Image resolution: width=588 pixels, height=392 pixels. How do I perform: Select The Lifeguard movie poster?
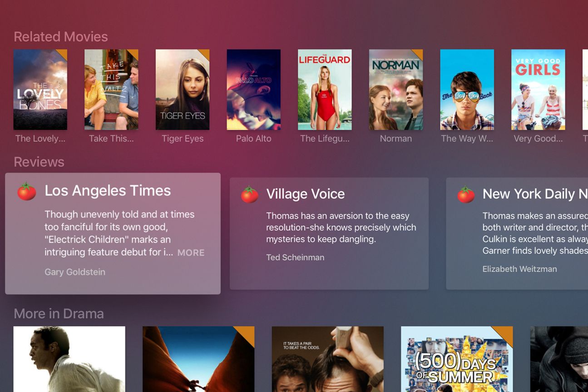325,89
